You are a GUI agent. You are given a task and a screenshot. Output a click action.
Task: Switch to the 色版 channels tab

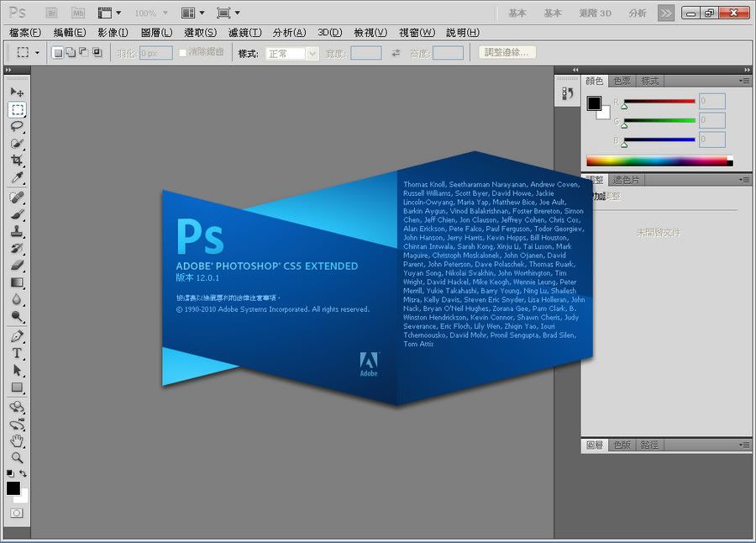click(x=622, y=445)
